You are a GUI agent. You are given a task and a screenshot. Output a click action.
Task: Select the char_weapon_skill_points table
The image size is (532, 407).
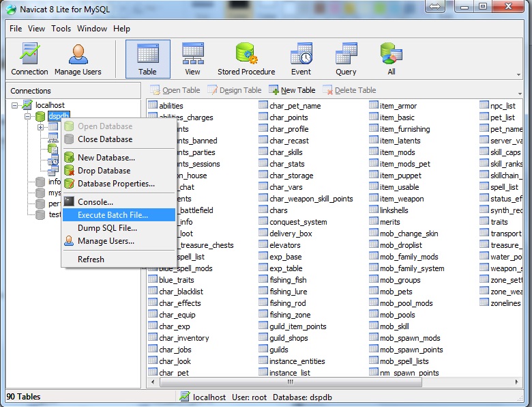311,199
